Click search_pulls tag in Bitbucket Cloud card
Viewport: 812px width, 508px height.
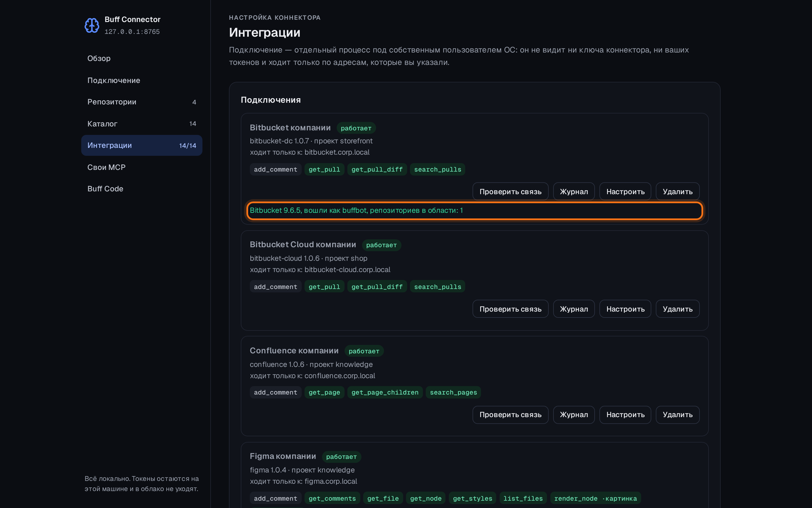click(437, 286)
